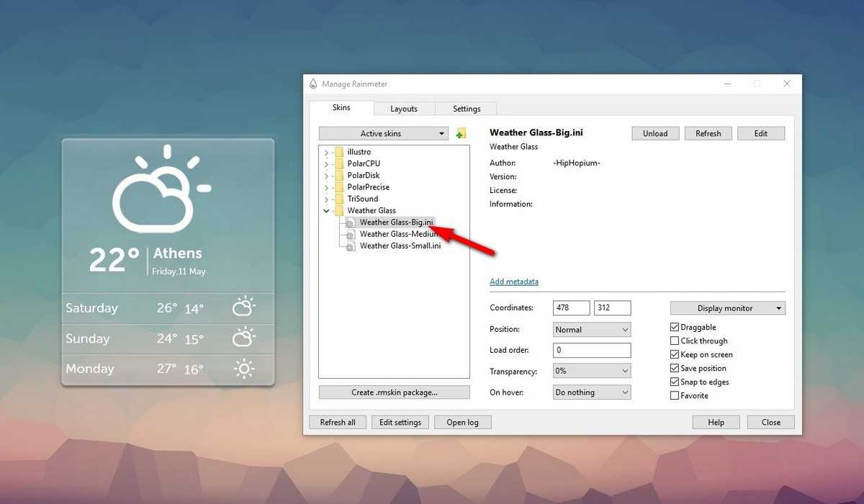Click the Weather Glass-Medium.ini file icon
The height and width of the screenshot is (504, 864).
[x=350, y=235]
